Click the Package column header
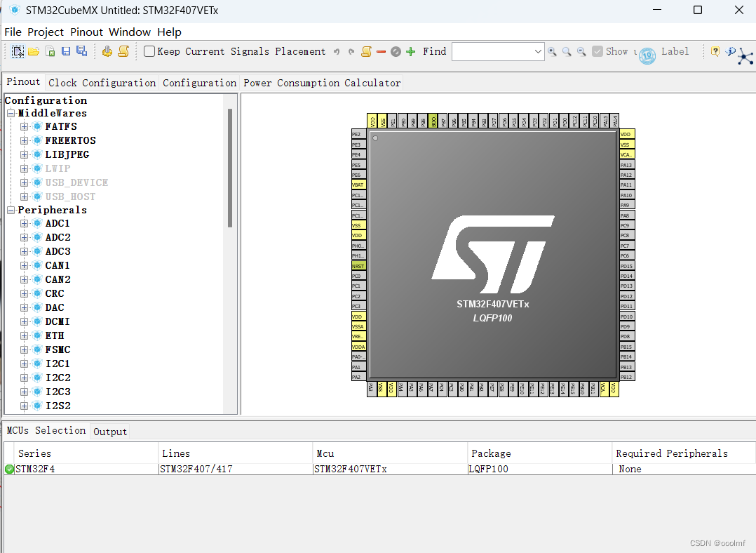Screen dimensions: 756x553 click(539, 453)
